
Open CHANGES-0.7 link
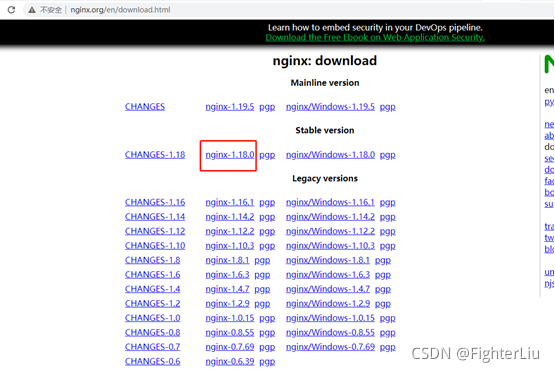tap(152, 347)
